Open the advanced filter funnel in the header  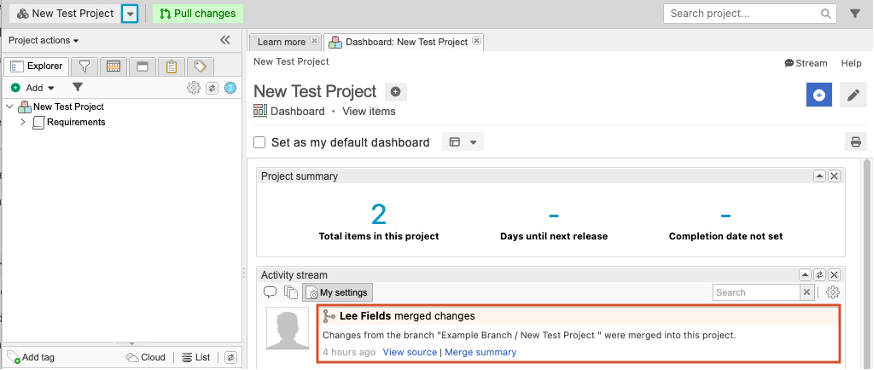point(855,14)
